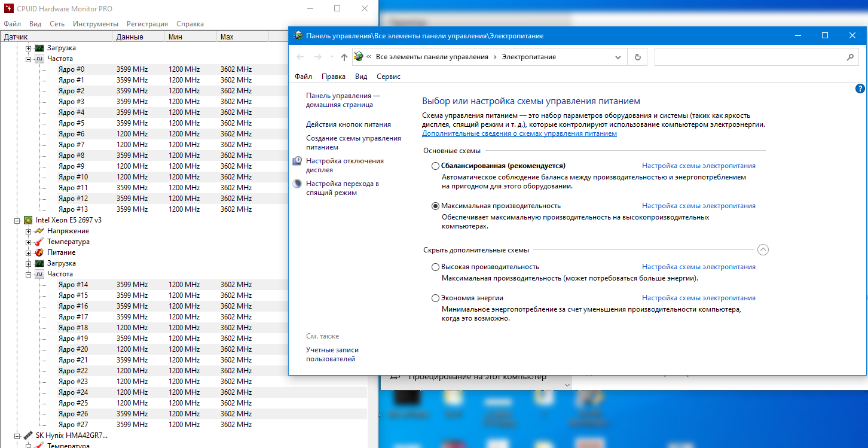Click the thermometer icon next to Температура under Intel Xeon

click(39, 242)
